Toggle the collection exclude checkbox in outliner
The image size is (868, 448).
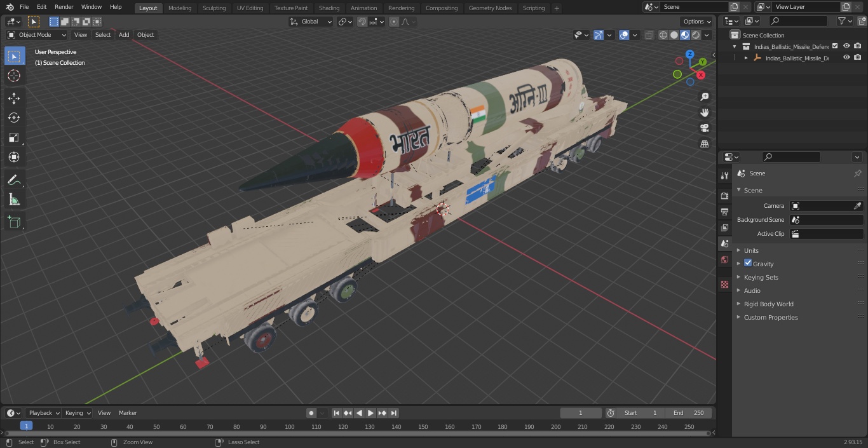(x=835, y=46)
